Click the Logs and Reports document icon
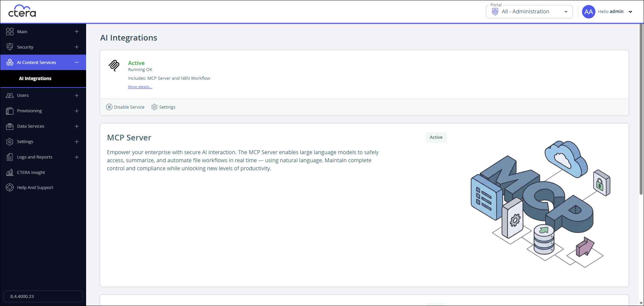 10,157
